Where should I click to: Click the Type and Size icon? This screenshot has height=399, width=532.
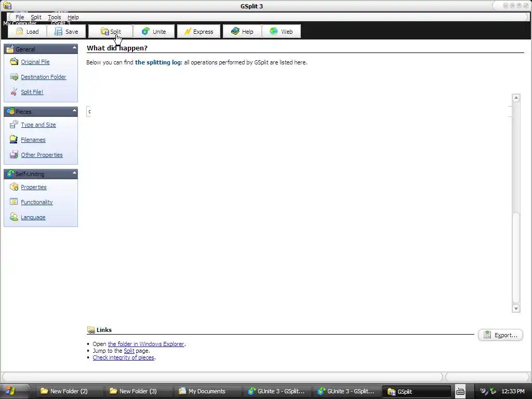[14, 125]
